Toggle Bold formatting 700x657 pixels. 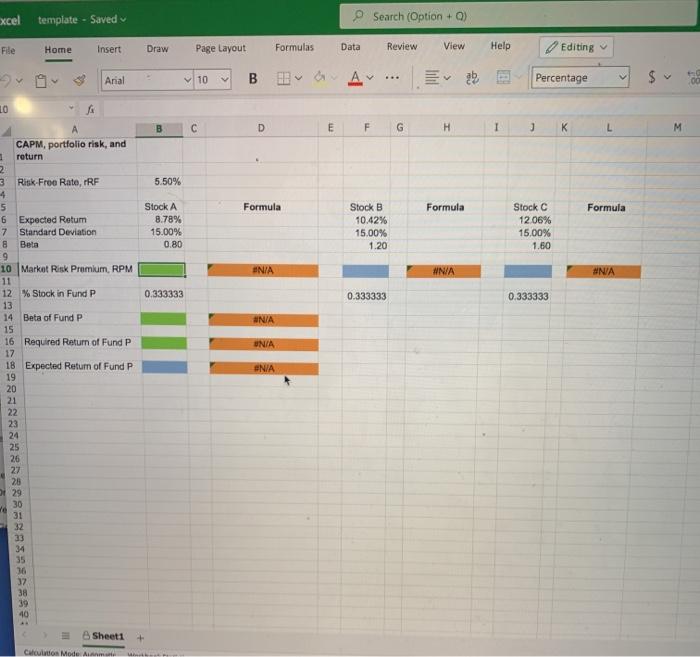[x=253, y=79]
